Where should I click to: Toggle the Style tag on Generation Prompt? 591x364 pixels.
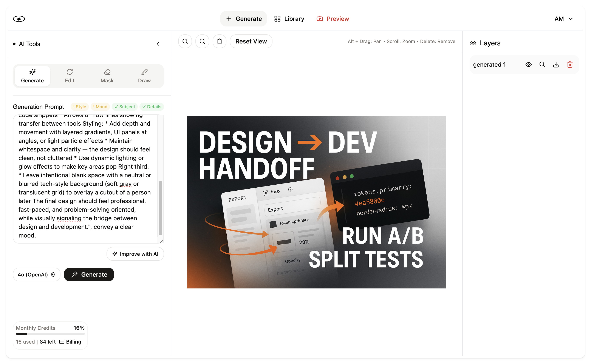point(79,107)
